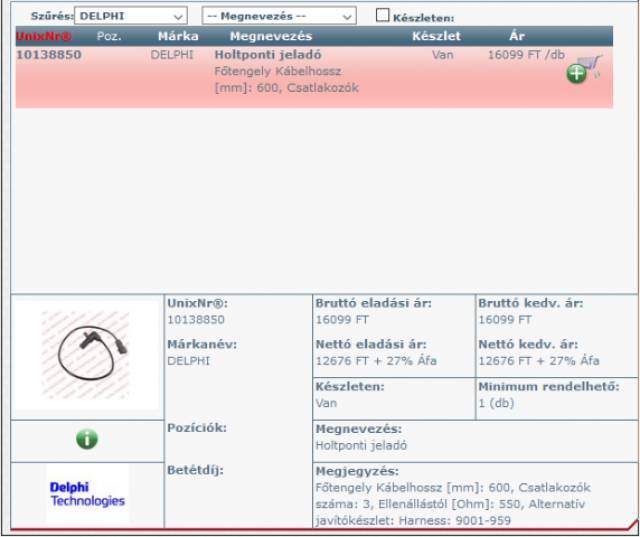
Task: Enable the Készleten in-stock checkbox
Action: point(382,16)
